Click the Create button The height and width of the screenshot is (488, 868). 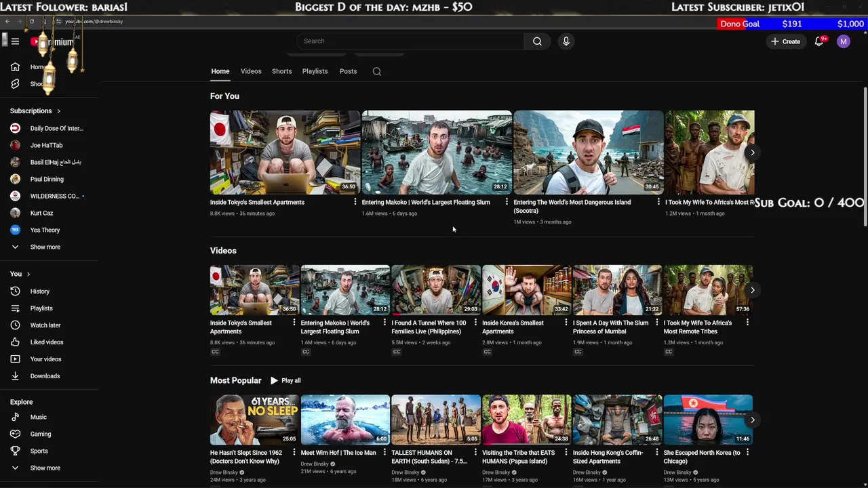tap(785, 41)
